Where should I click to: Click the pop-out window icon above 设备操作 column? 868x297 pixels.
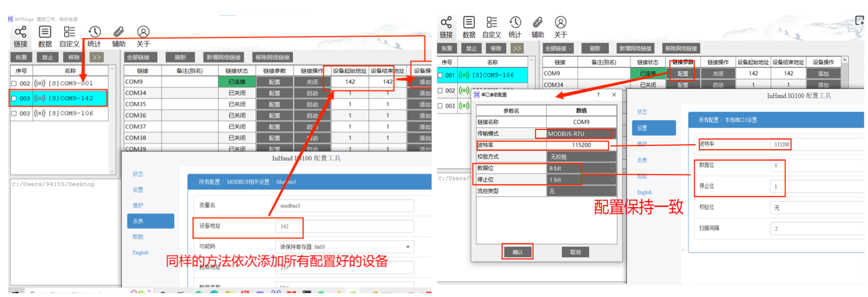(859, 20)
